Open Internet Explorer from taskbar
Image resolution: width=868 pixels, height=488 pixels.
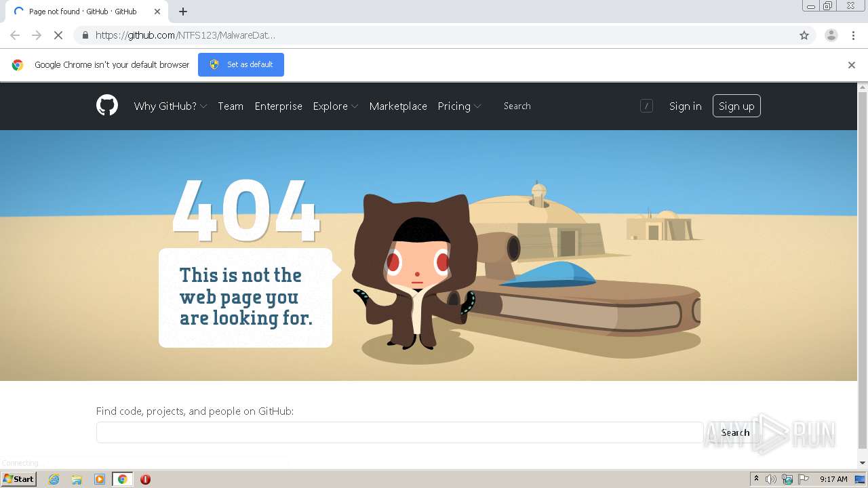[54, 479]
